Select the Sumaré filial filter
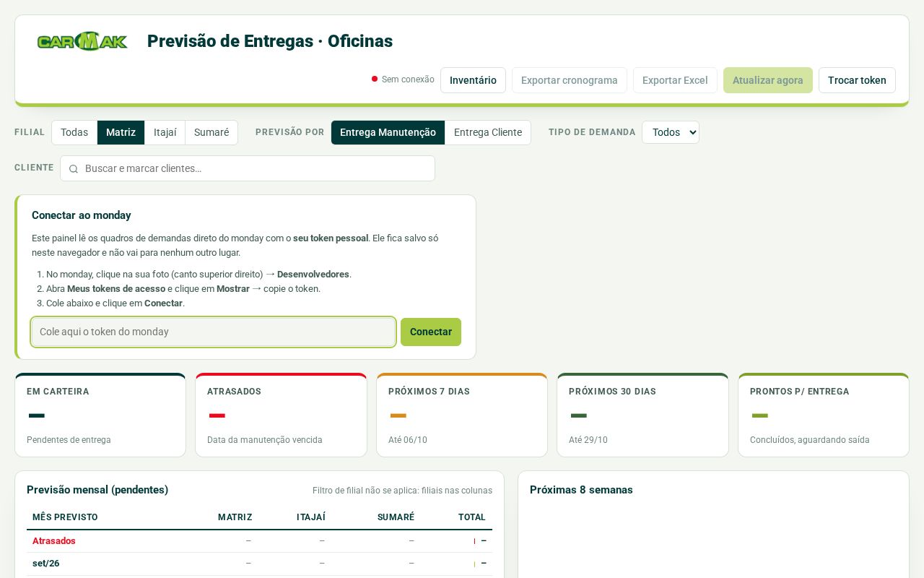This screenshot has width=924, height=578. pos(212,132)
